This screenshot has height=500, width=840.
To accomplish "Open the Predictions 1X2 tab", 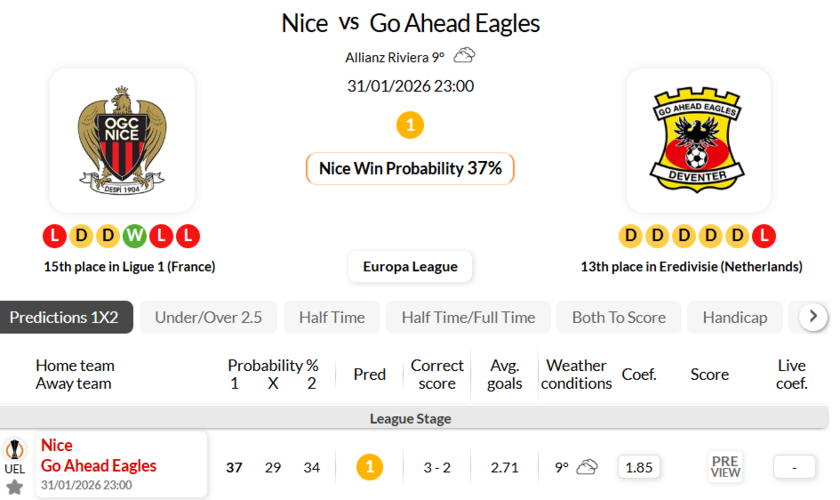I will (x=64, y=318).
